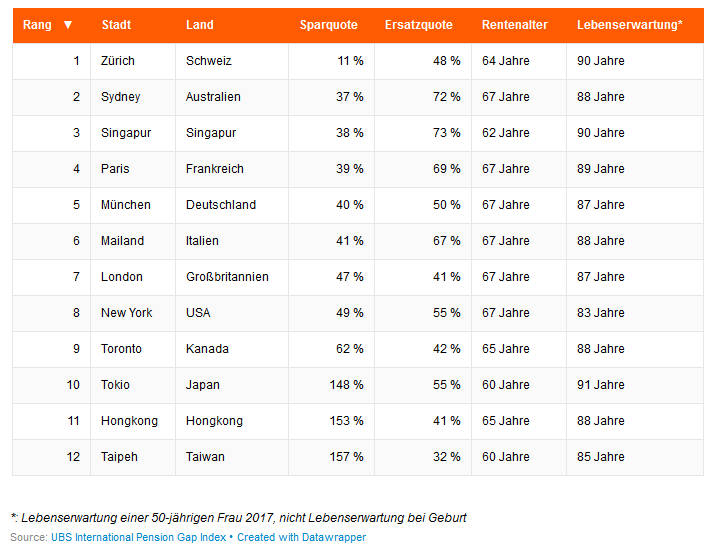Viewport: 727px width, 557px height.
Task: Select Taipeh in the last row
Action: click(119, 457)
